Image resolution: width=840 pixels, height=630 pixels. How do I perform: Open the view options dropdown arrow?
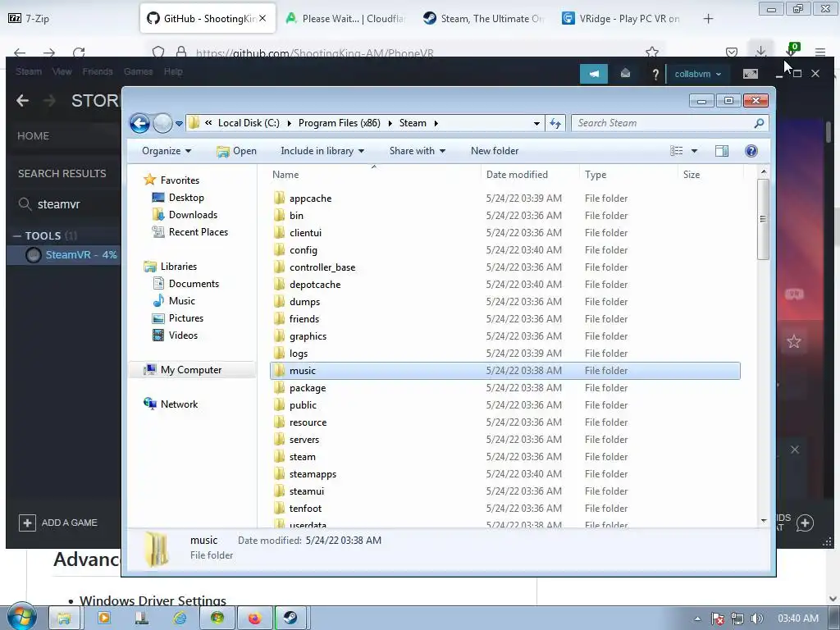click(x=694, y=151)
